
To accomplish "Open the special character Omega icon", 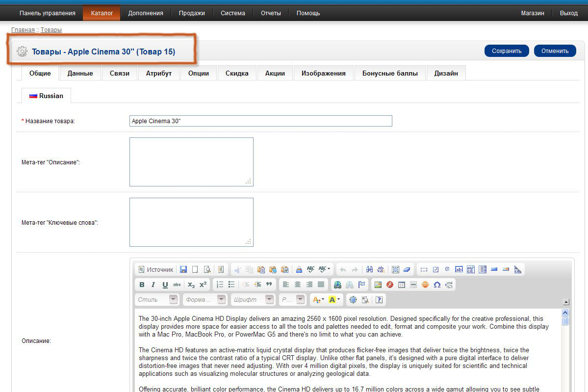I will [437, 285].
